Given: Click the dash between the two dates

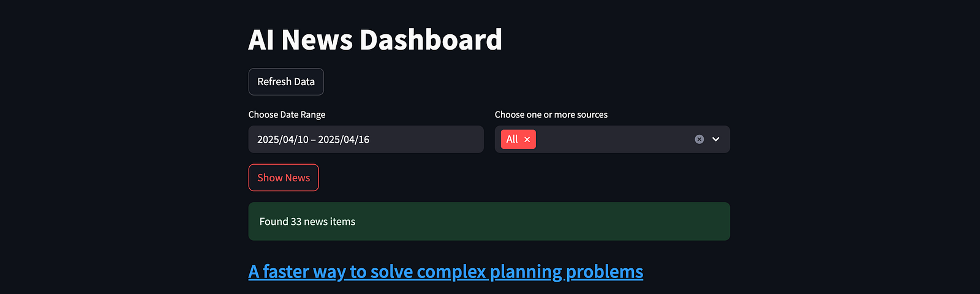Looking at the screenshot, I should pyautogui.click(x=313, y=140).
